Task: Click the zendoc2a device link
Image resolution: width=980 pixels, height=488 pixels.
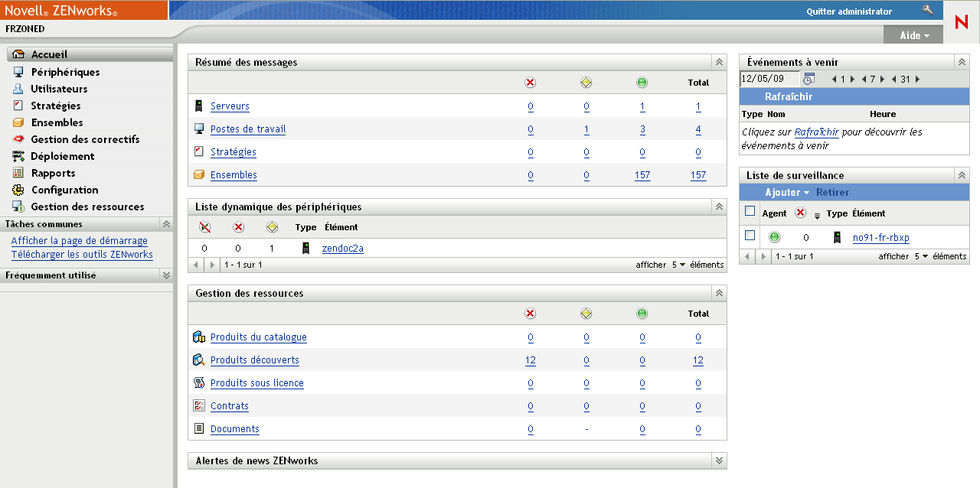Action: [342, 248]
